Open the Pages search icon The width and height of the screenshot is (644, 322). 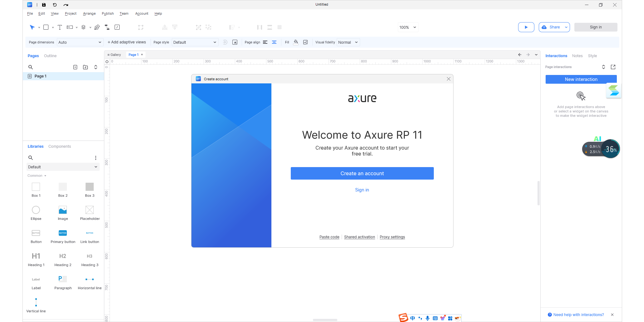click(31, 67)
